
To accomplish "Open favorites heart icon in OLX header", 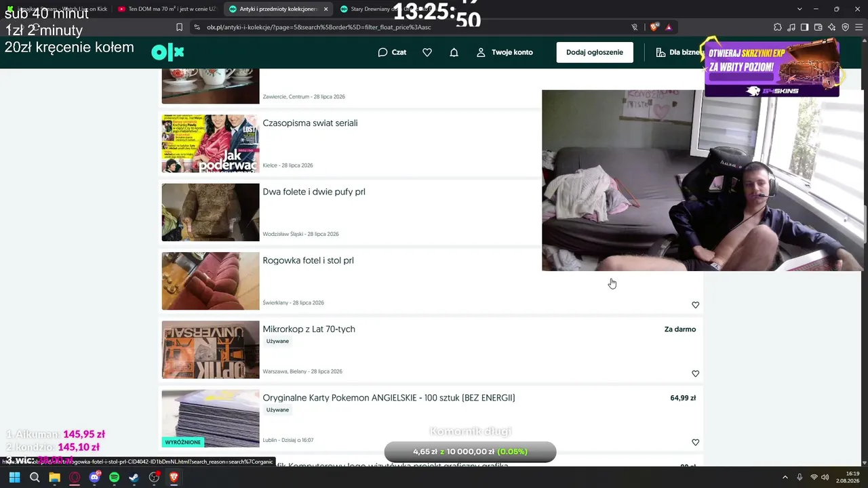I will [427, 52].
